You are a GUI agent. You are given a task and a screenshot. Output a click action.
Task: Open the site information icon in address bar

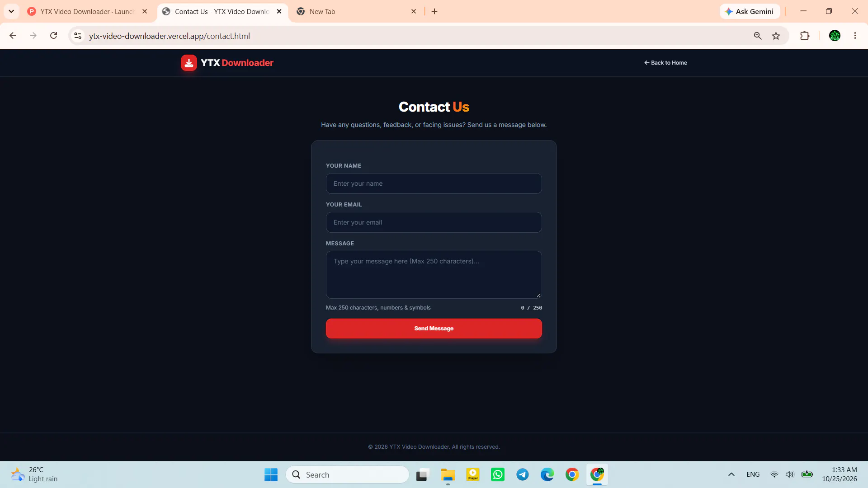(78, 36)
